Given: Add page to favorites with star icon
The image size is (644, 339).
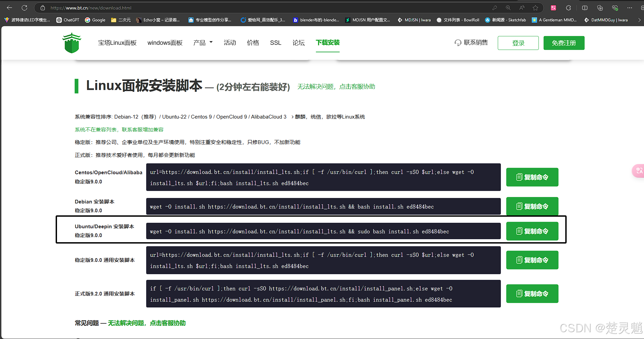Looking at the screenshot, I should point(535,8).
